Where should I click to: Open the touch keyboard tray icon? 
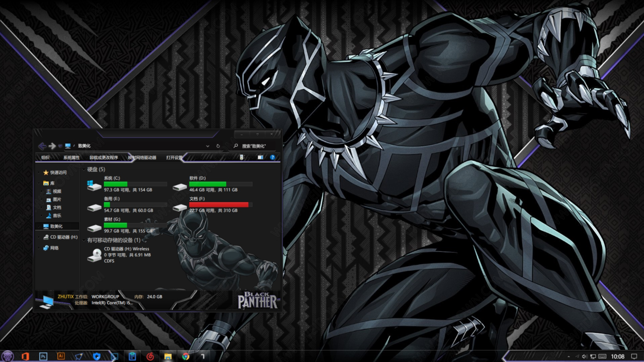[602, 356]
